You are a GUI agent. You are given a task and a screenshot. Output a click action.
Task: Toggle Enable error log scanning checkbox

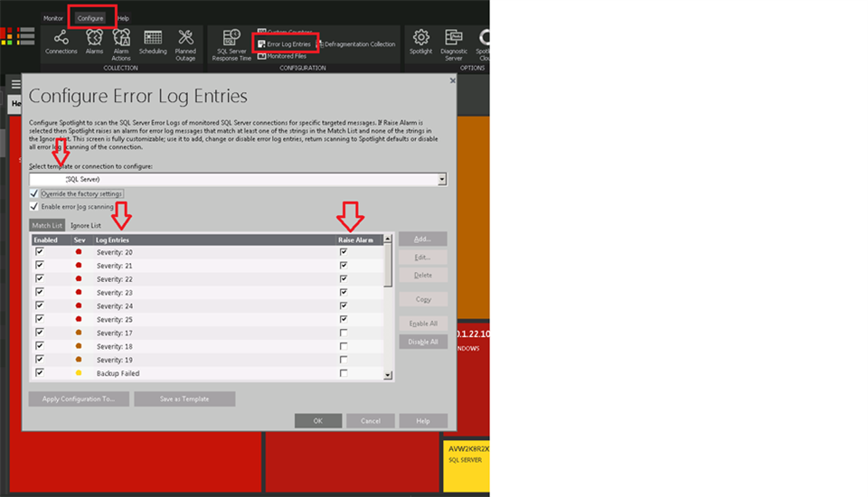(33, 206)
